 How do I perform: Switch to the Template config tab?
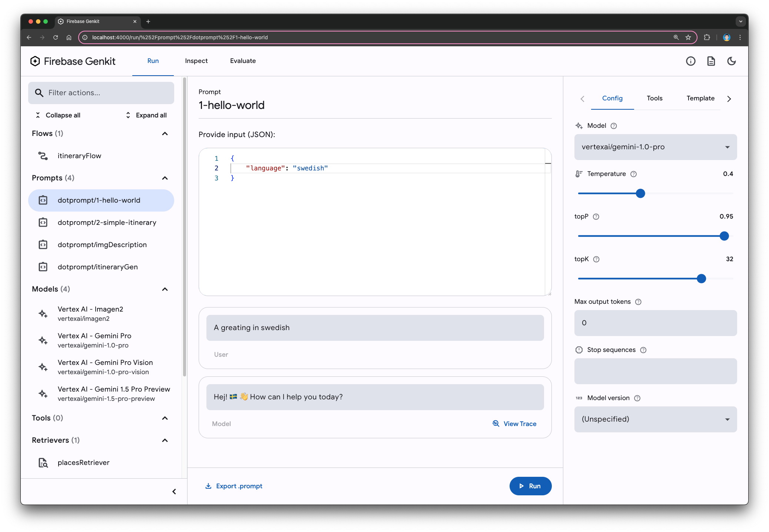(701, 98)
